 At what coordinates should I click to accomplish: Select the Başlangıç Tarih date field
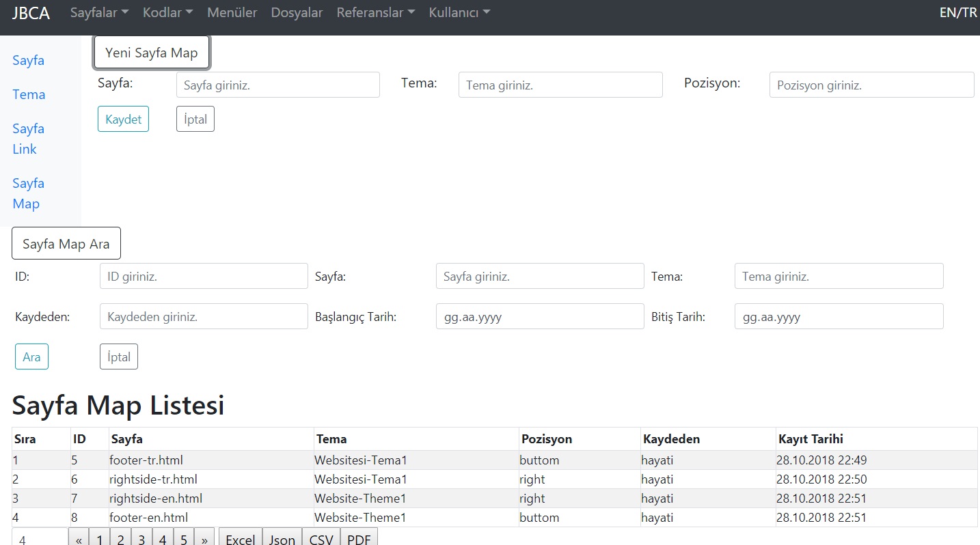[x=539, y=316]
